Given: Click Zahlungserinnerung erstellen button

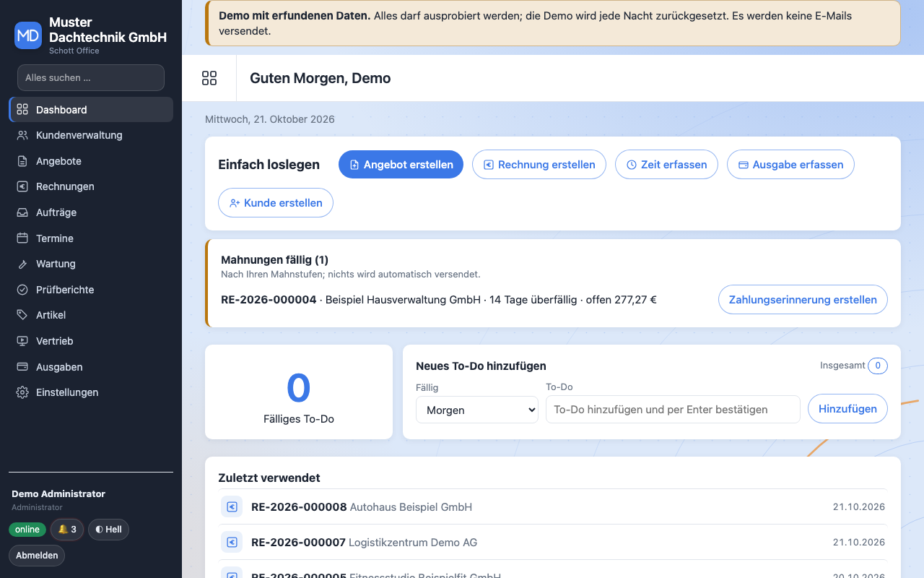Looking at the screenshot, I should tap(803, 300).
